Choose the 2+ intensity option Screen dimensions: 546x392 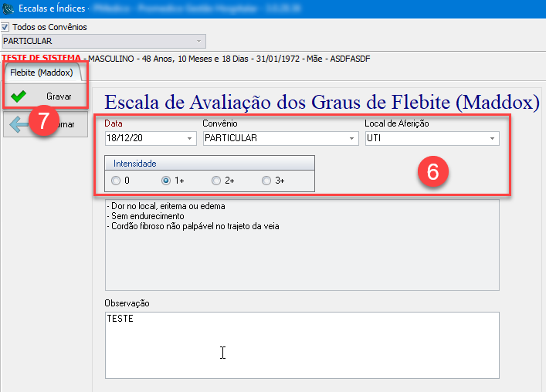[216, 181]
